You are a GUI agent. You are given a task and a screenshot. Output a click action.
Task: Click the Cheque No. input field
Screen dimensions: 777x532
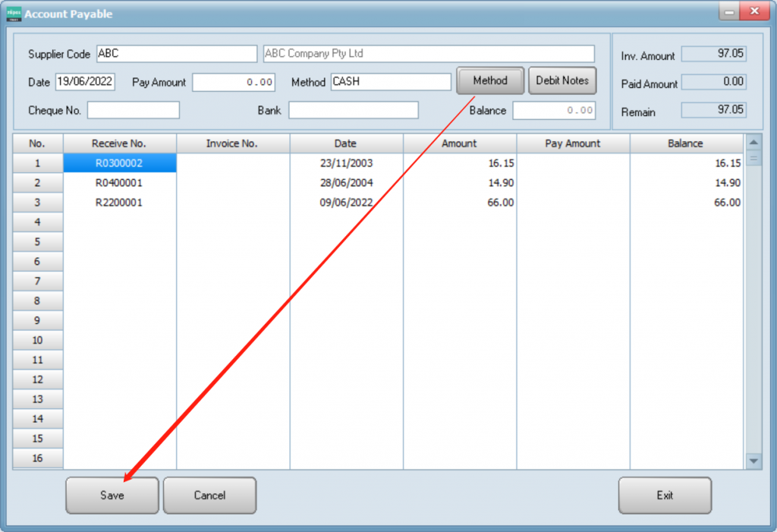(134, 110)
